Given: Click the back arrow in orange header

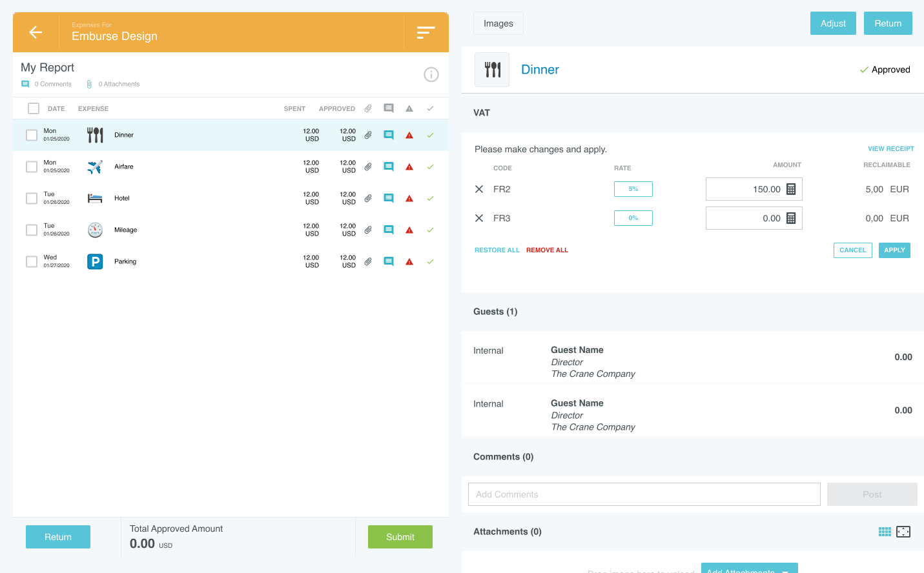Looking at the screenshot, I should point(36,32).
